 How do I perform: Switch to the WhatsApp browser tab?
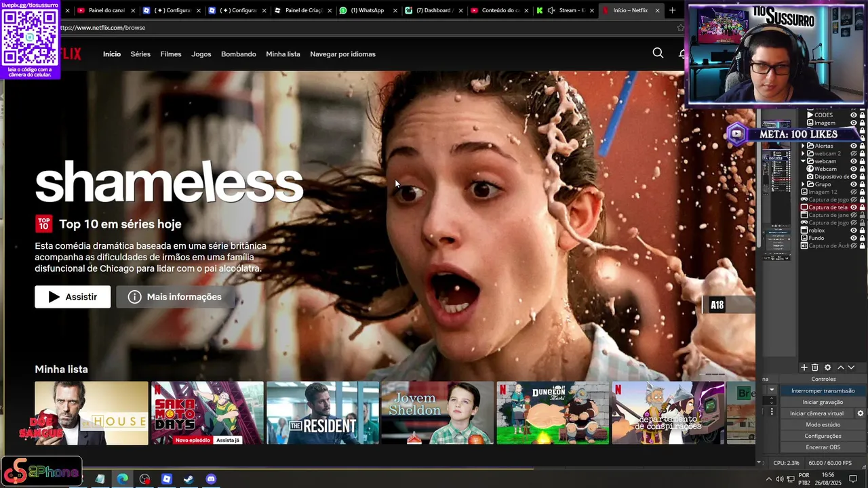point(368,10)
